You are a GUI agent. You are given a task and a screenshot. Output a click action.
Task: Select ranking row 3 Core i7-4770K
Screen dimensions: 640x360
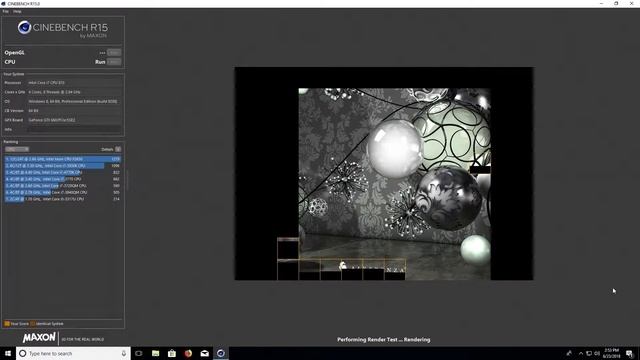point(63,172)
